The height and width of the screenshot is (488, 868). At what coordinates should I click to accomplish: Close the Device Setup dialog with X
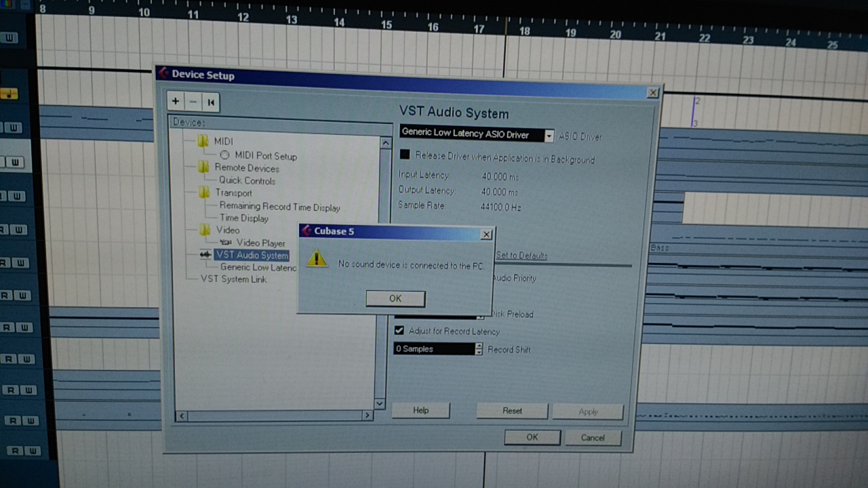pyautogui.click(x=652, y=93)
